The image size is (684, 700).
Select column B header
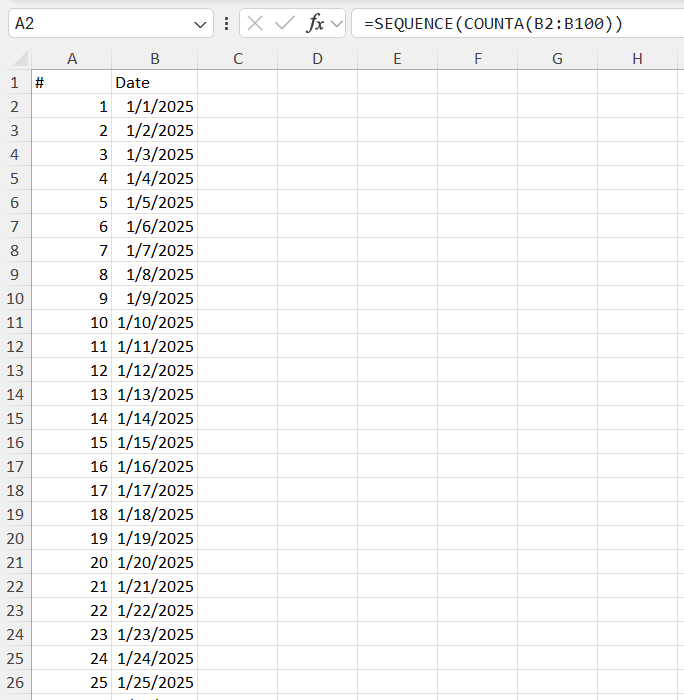(154, 59)
